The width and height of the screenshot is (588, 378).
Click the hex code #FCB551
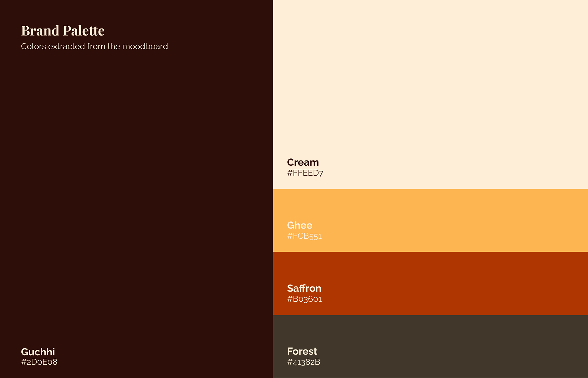coord(304,236)
